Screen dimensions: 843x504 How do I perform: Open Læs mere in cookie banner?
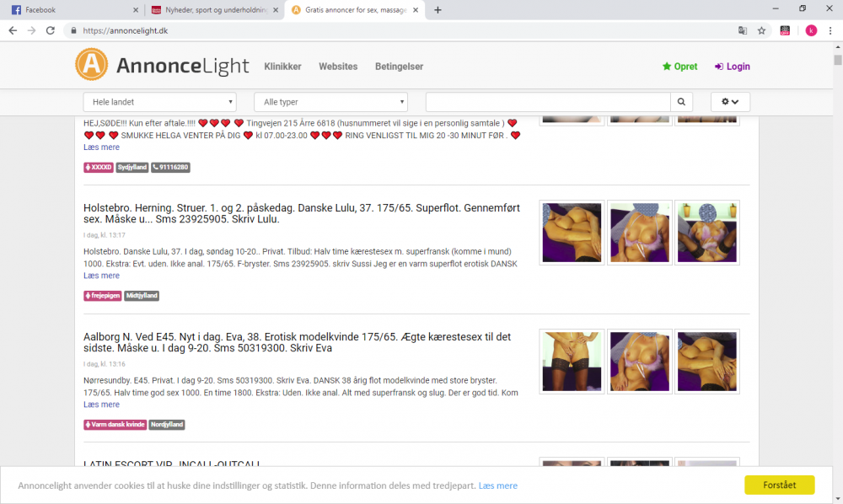point(498,485)
